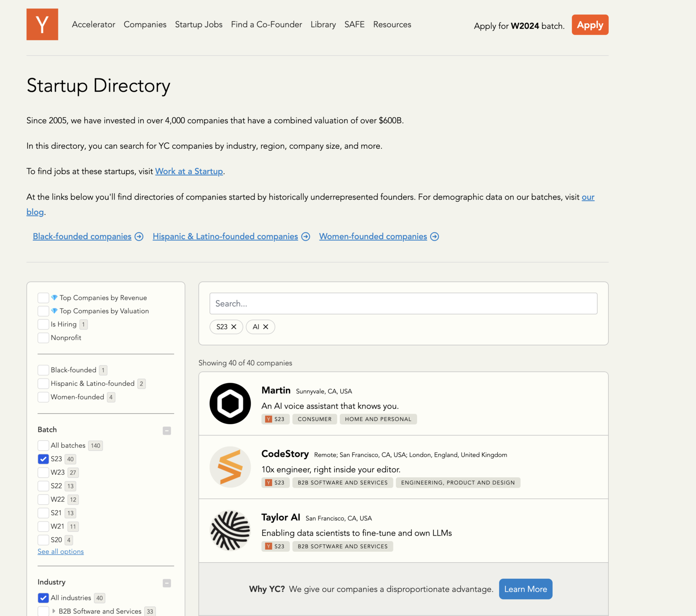Viewport: 696px width, 616px height.
Task: Collapse the Industry filter section
Action: (x=167, y=583)
